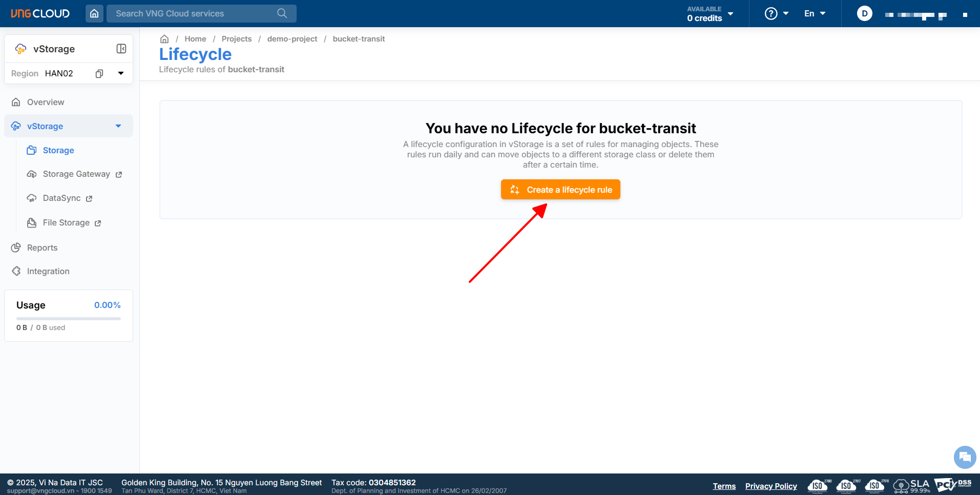Screen dimensions: 980x495
Task: Collapse the vStorage sidebar section
Action: [x=118, y=126]
